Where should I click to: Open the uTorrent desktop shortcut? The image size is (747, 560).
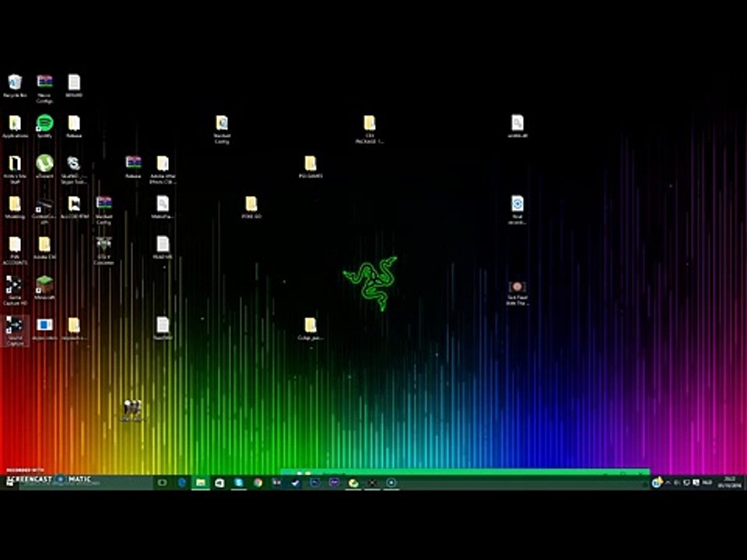[44, 166]
